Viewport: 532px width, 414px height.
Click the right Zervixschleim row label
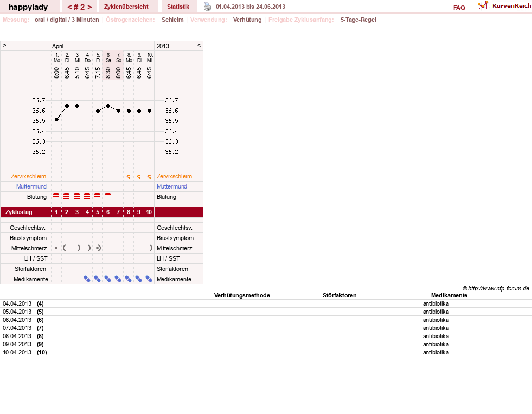175,176
